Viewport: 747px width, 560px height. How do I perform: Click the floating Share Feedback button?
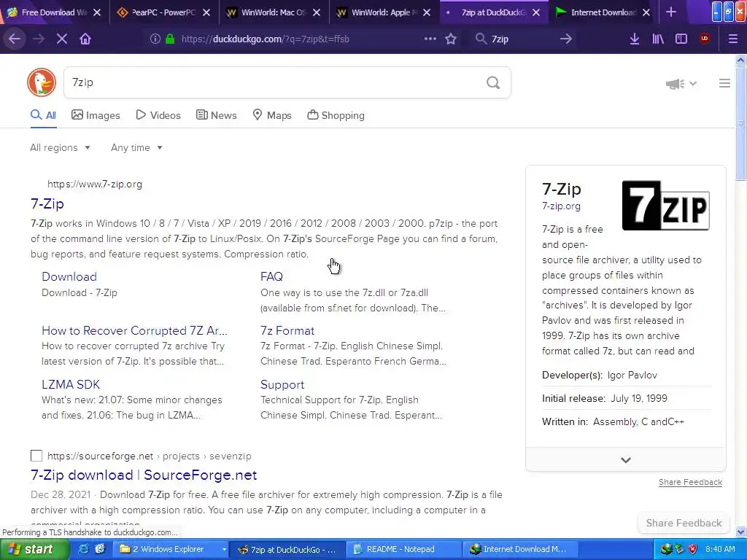pyautogui.click(x=684, y=524)
